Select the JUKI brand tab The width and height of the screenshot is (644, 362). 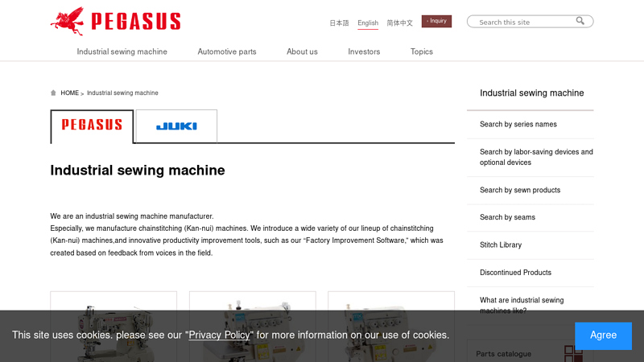(x=176, y=126)
